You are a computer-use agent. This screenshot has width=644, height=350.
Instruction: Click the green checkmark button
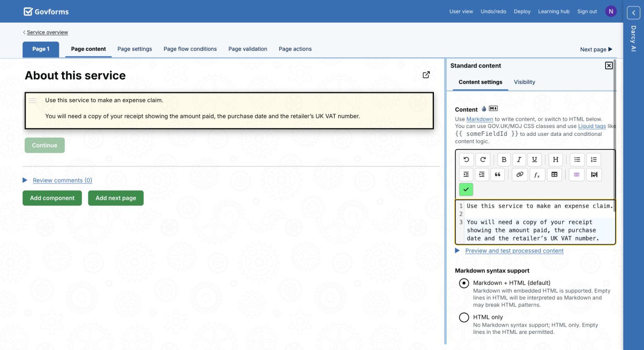click(x=466, y=189)
